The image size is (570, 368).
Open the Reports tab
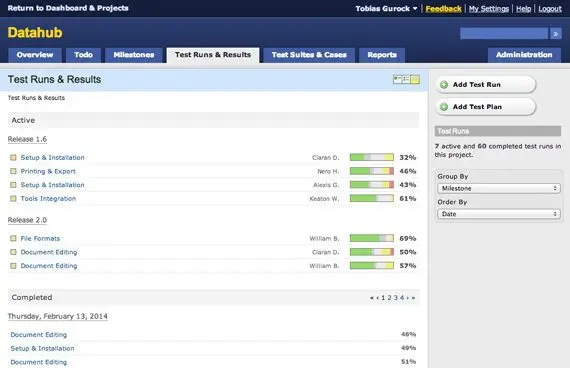[382, 55]
